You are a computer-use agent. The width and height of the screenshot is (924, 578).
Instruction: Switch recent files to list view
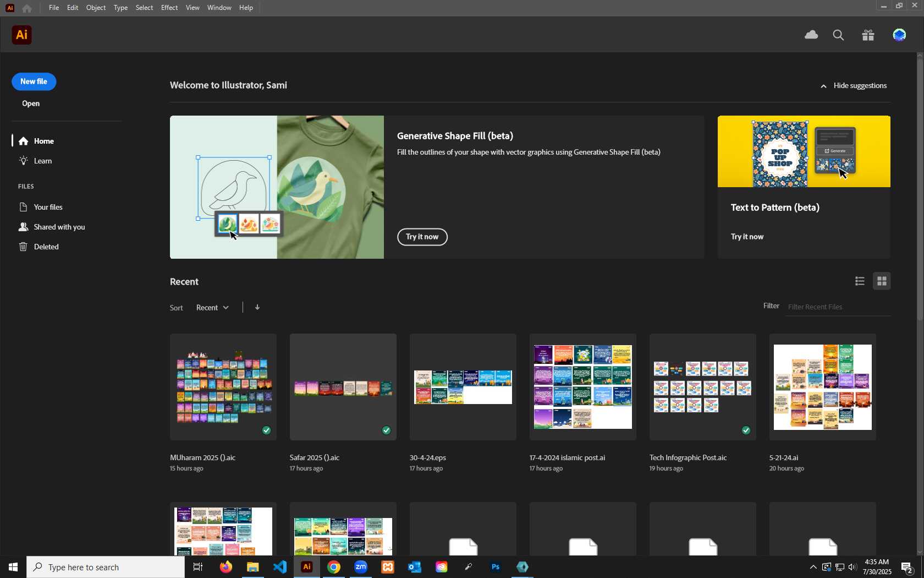[x=860, y=281]
